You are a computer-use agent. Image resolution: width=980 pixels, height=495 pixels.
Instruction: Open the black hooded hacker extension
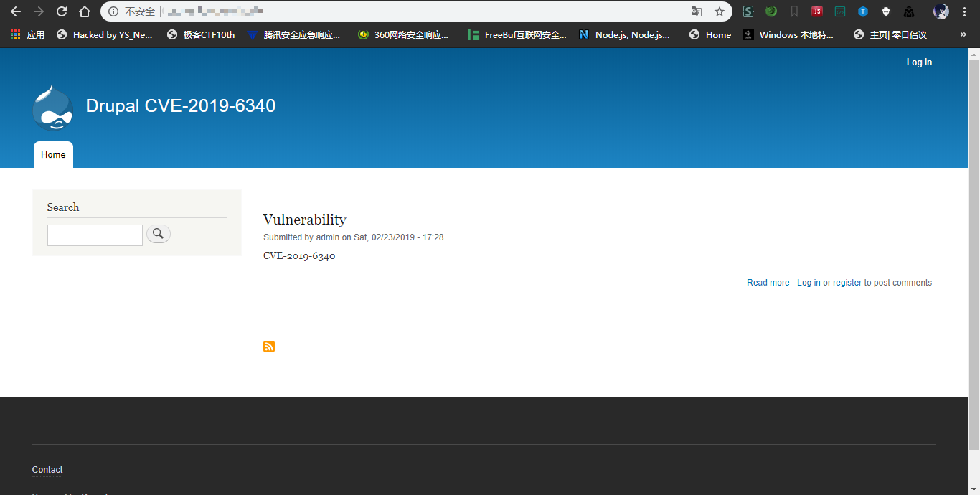click(909, 11)
